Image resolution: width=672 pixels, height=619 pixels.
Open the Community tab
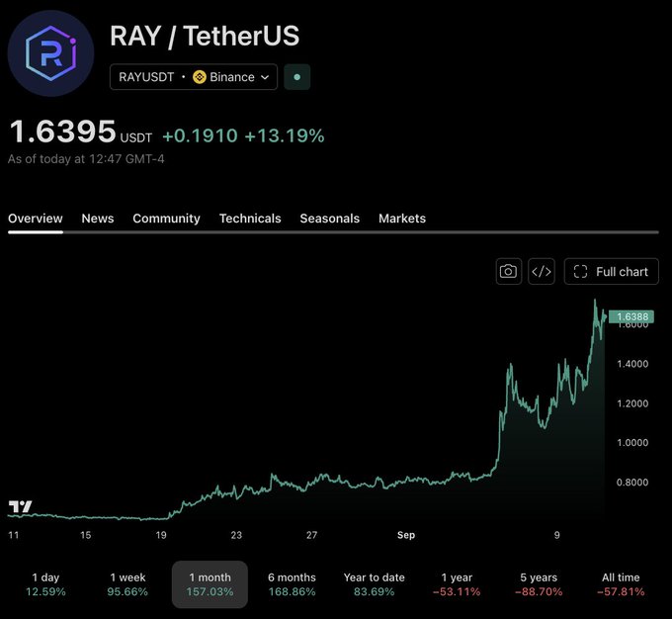pos(166,219)
